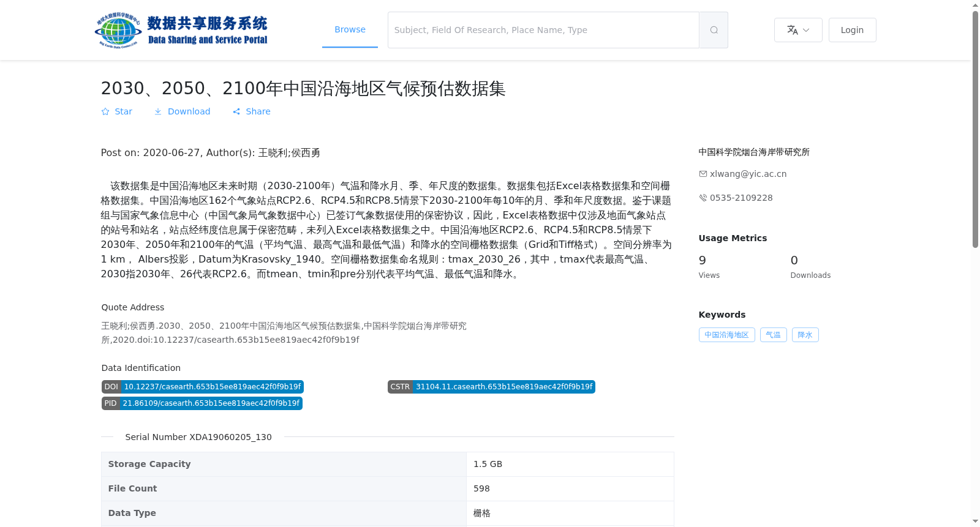The width and height of the screenshot is (980, 527).
Task: Open the Browse tab
Action: (350, 29)
